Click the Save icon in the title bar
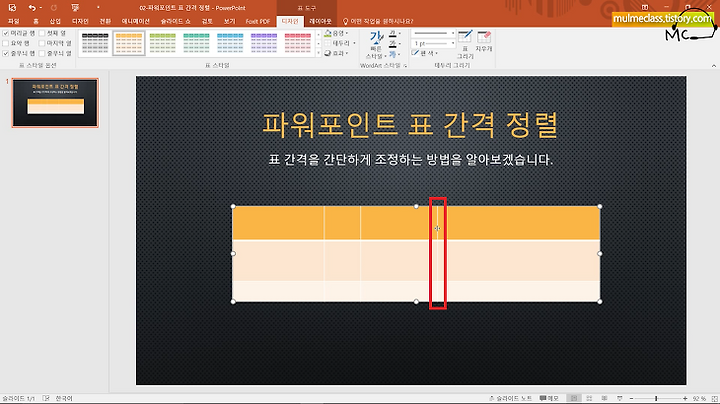This screenshot has height=404, width=720. coord(12,7)
